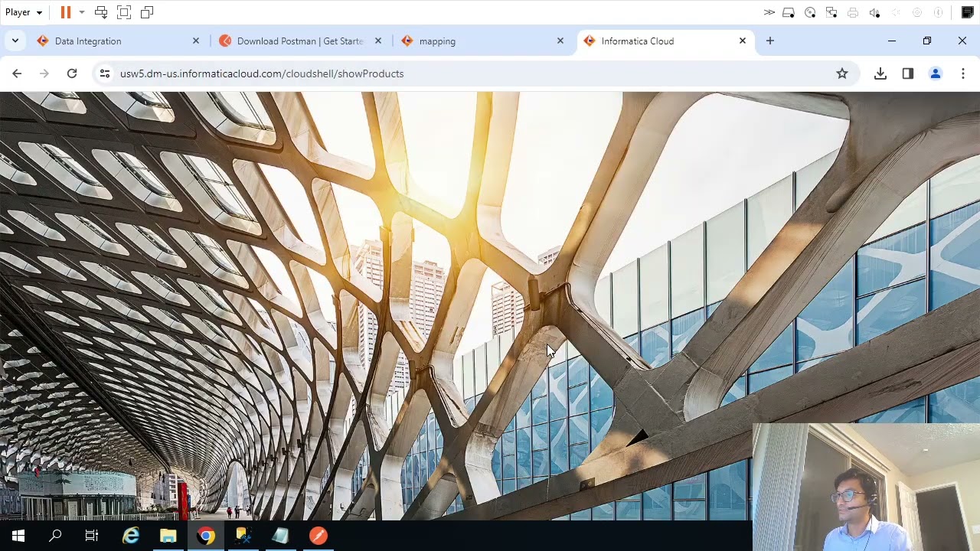Image resolution: width=980 pixels, height=551 pixels.
Task: Open the Windows Start menu
Action: 18,536
